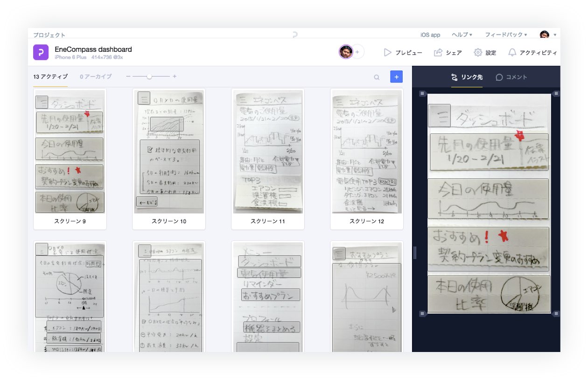This screenshot has height=380, width=588.
Task: Click the center logo in the top bar
Action: tap(294, 35)
